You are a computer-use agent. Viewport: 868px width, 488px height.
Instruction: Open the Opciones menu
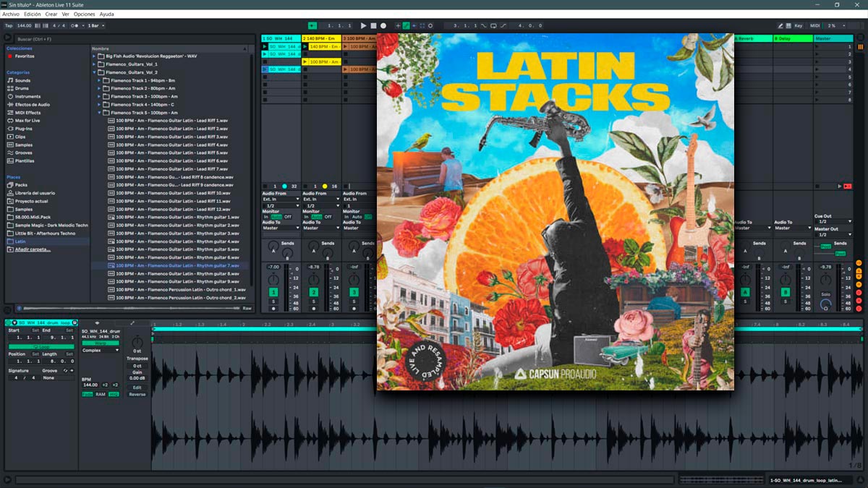[84, 14]
